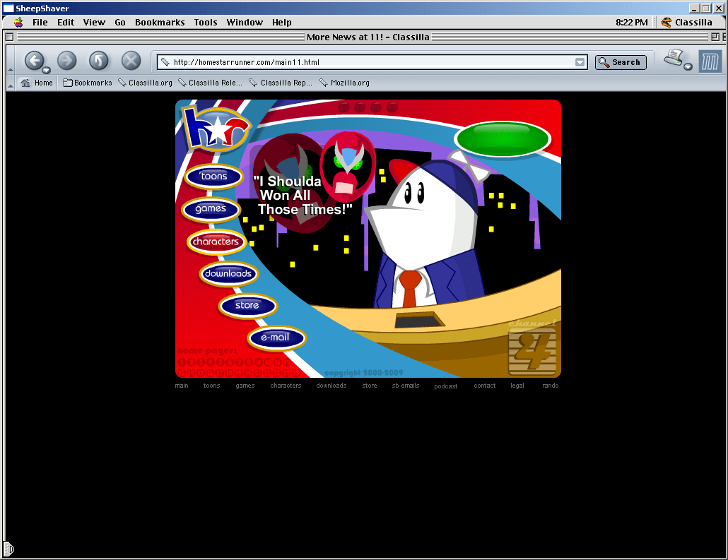The width and height of the screenshot is (728, 560).
Task: Click the downloads oval button
Action: [x=228, y=274]
